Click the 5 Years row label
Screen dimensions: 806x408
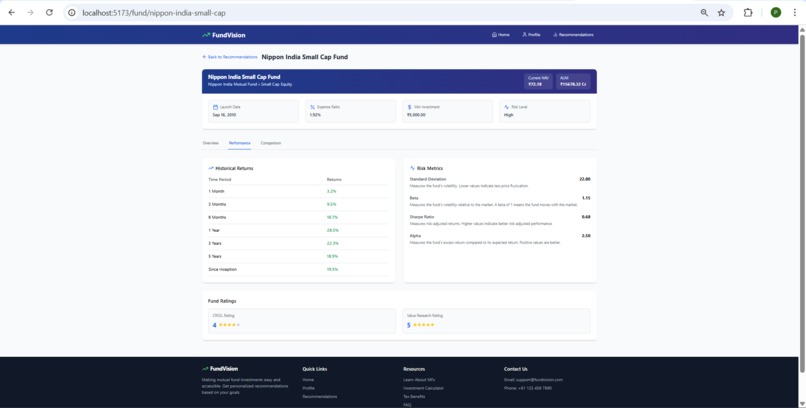[x=215, y=256]
